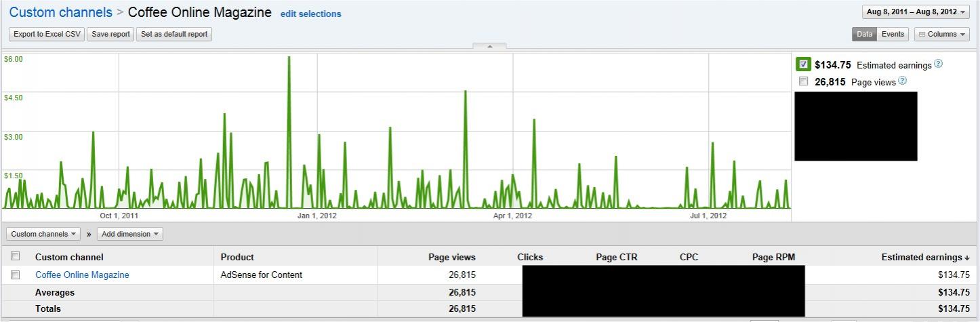The width and height of the screenshot is (980, 322).
Task: Sort by Product column header
Action: click(x=237, y=257)
